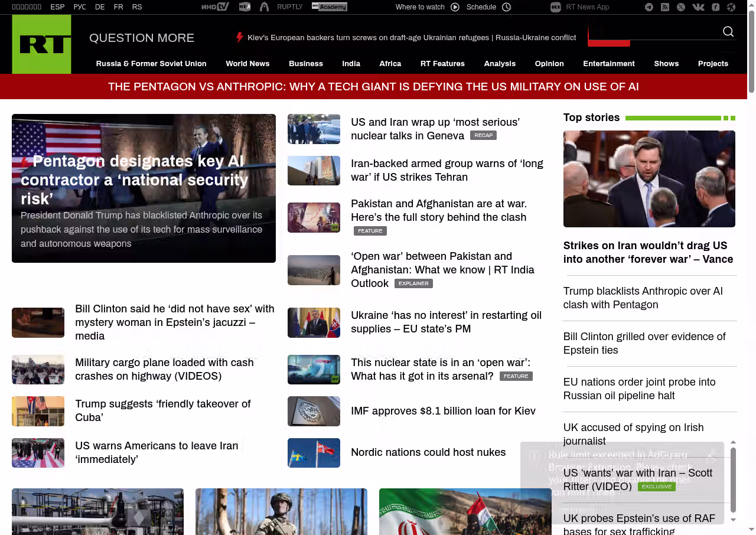
Task: Open RT's Telegram channel icon
Action: [649, 7]
